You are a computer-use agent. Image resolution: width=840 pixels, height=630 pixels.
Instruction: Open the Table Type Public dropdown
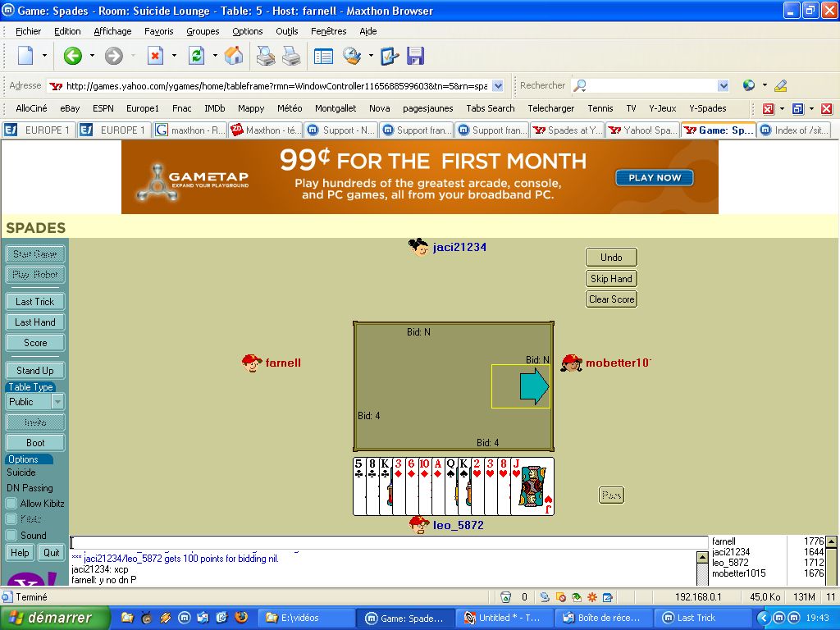coord(57,402)
